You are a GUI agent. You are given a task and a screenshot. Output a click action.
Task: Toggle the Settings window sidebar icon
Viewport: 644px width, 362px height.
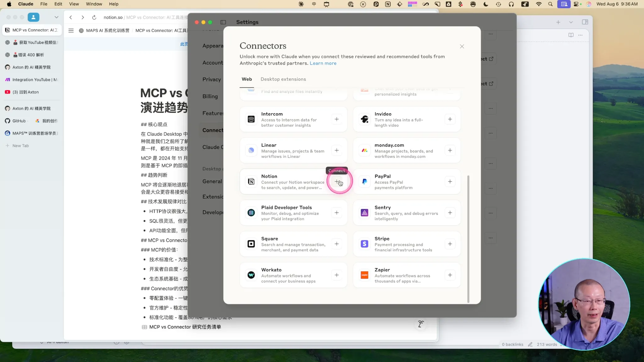[x=223, y=22]
